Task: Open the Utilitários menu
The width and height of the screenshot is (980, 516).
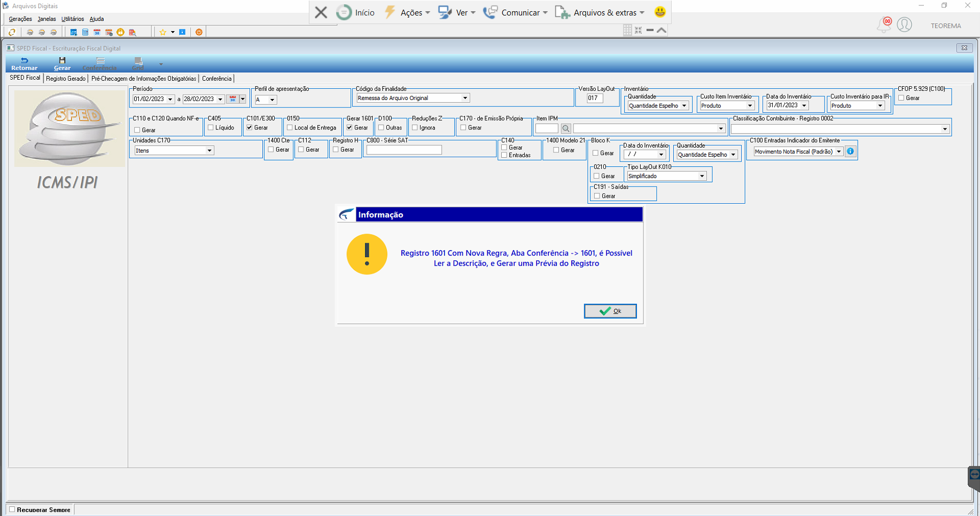Action: 73,19
